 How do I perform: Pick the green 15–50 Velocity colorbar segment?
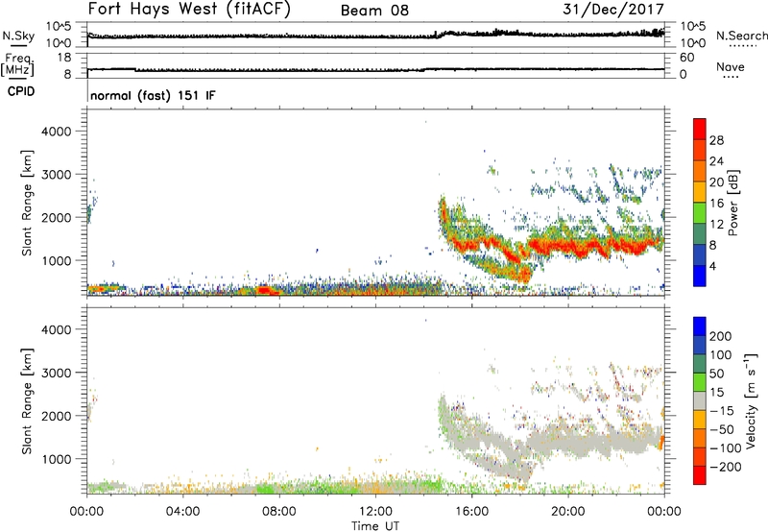[x=700, y=382]
